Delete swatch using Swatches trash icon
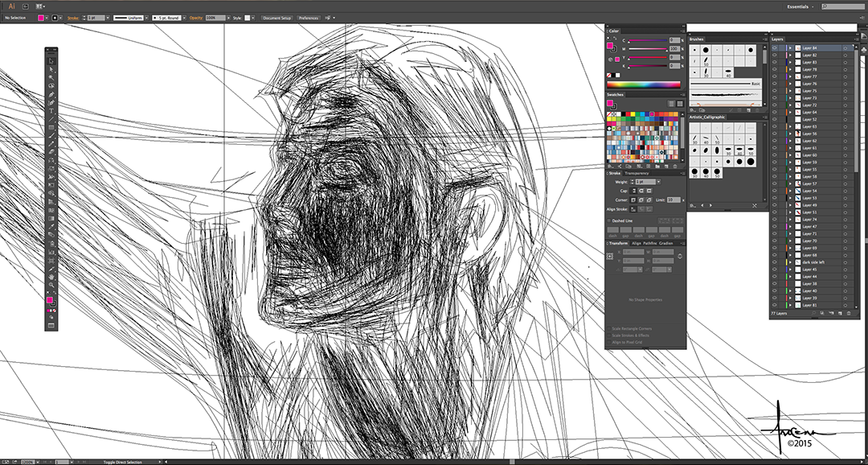The image size is (868, 465). (675, 166)
